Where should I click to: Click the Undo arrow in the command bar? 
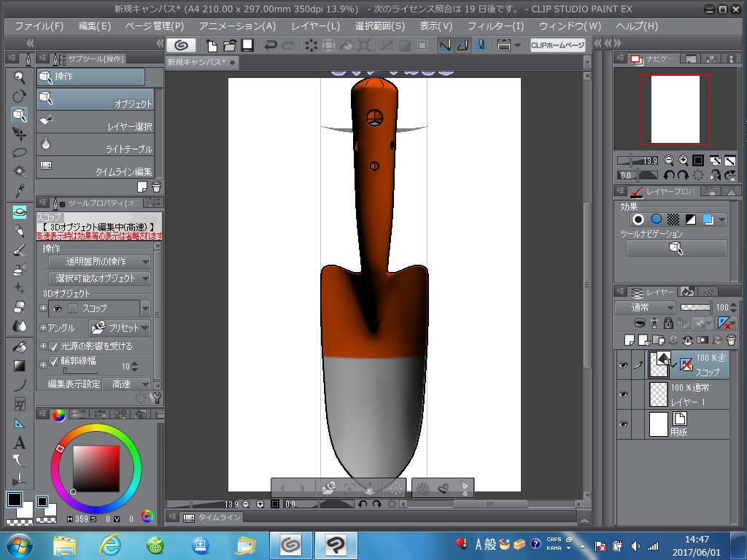tap(271, 45)
